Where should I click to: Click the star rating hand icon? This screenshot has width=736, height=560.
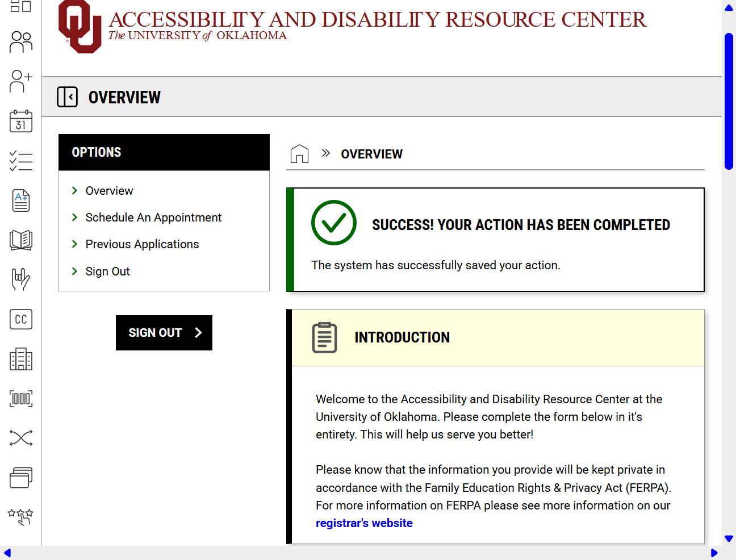pyautogui.click(x=21, y=517)
